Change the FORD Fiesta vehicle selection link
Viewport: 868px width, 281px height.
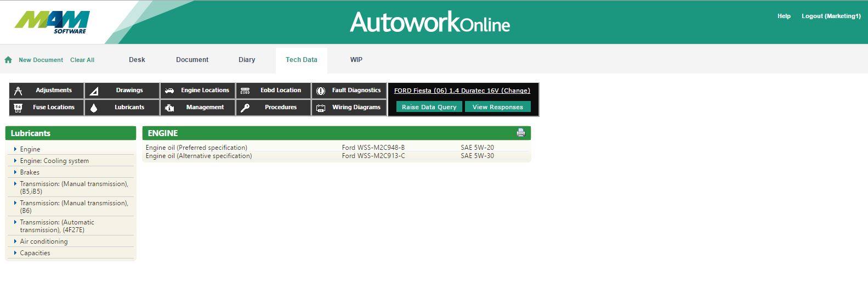462,91
